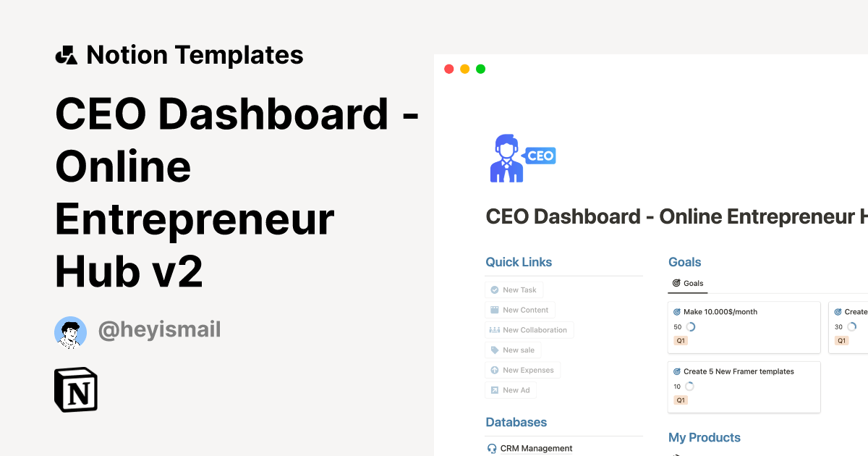Click the Notion Templates logo icon
Screen dimensions: 868x456
(66, 55)
